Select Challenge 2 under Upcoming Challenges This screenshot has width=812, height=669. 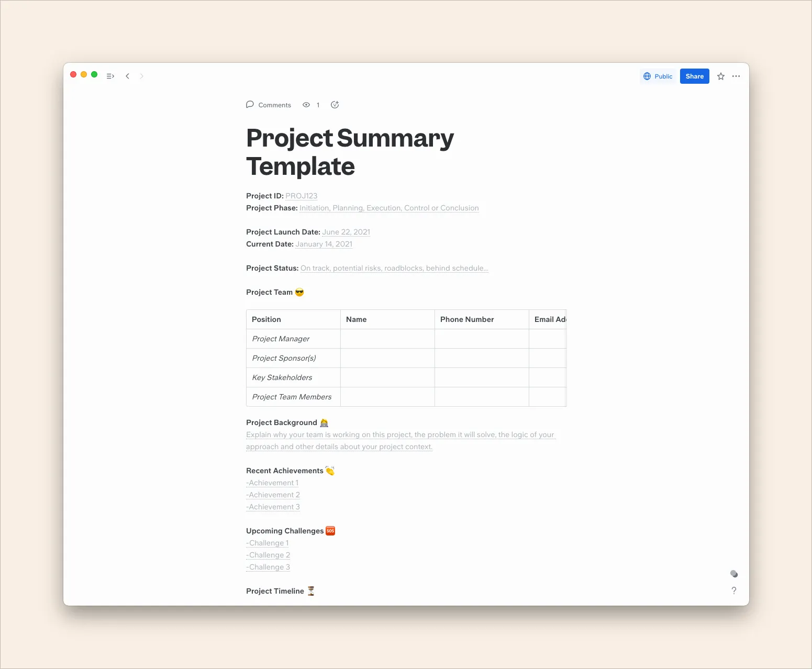click(x=268, y=555)
